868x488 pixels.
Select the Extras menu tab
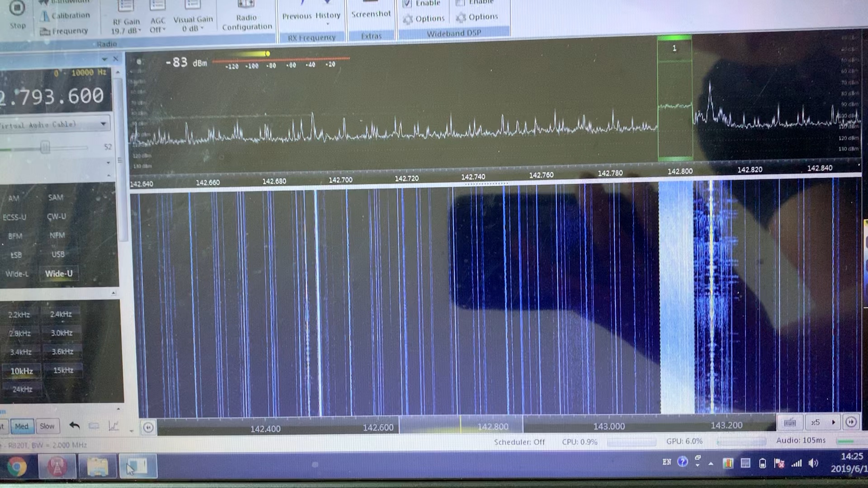371,36
